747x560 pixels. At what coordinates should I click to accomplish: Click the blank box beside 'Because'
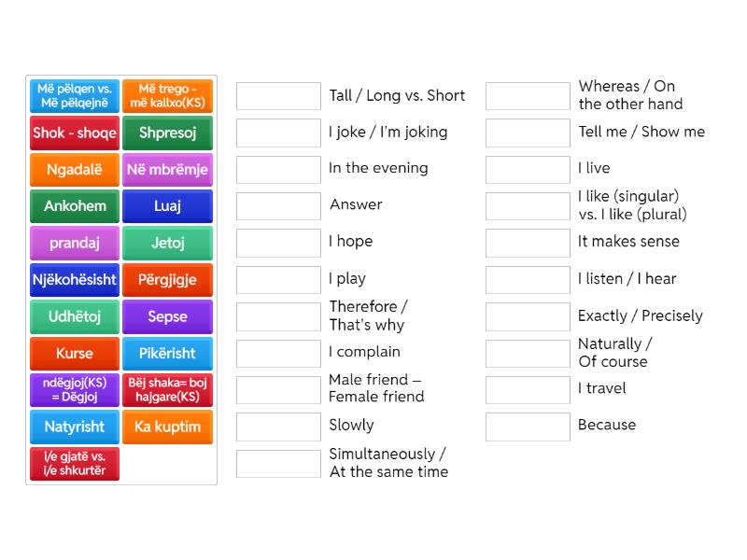(528, 427)
